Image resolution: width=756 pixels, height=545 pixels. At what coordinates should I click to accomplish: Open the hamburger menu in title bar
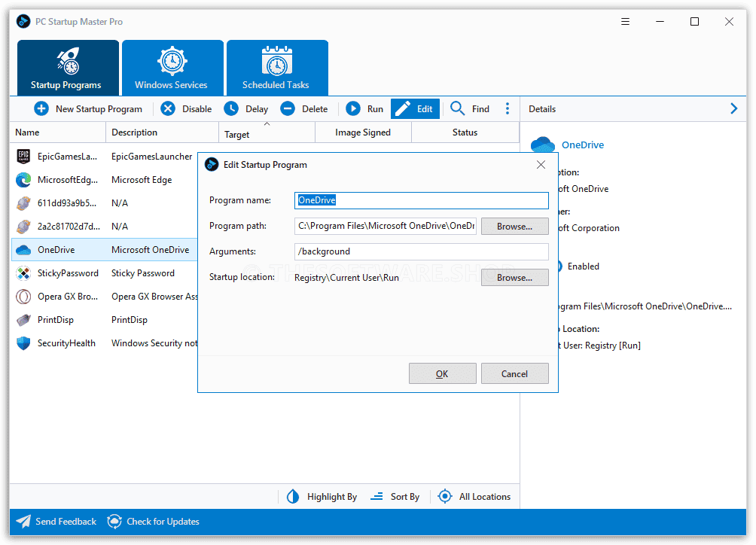point(625,22)
